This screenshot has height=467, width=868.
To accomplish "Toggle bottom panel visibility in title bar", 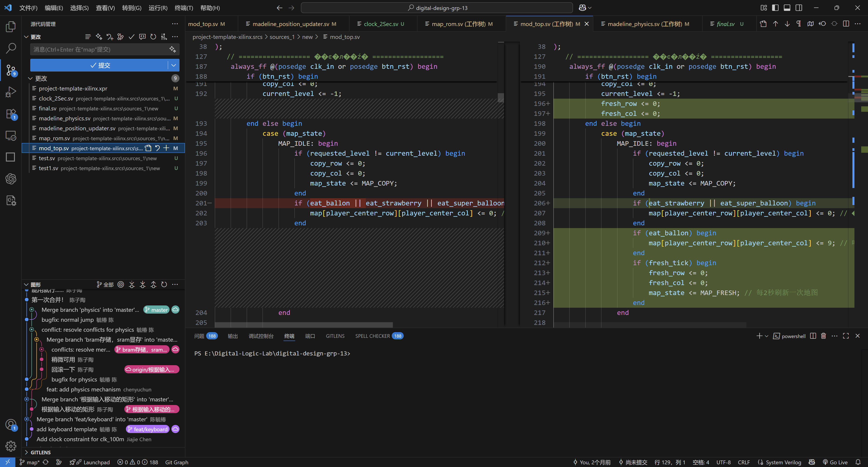I will (x=787, y=8).
